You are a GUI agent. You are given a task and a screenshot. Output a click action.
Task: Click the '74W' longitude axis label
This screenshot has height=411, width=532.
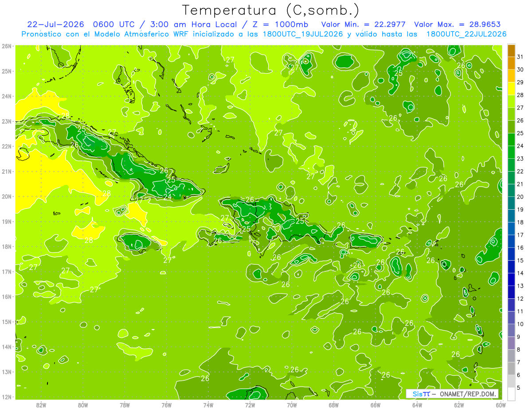coord(208,404)
